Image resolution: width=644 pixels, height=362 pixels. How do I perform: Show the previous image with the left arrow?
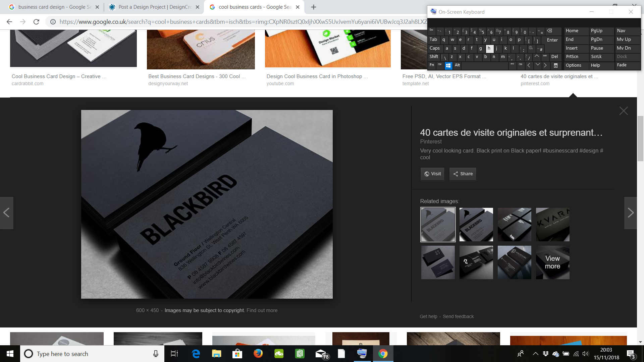coord(6,213)
